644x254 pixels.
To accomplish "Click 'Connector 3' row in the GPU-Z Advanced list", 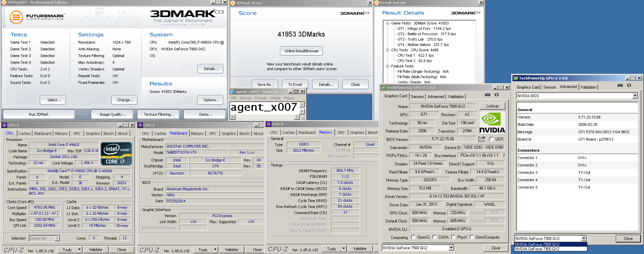I will click(577, 172).
